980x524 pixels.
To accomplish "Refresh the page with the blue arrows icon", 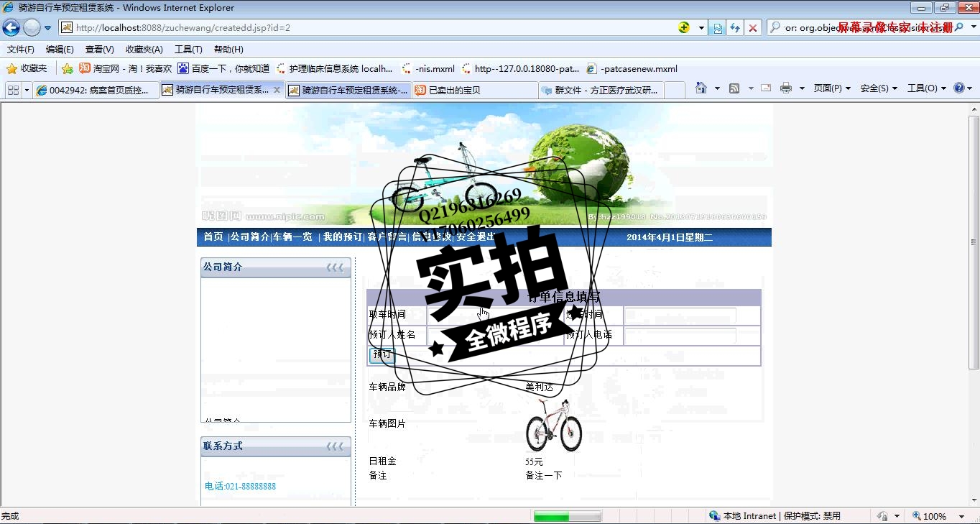I will tap(735, 28).
